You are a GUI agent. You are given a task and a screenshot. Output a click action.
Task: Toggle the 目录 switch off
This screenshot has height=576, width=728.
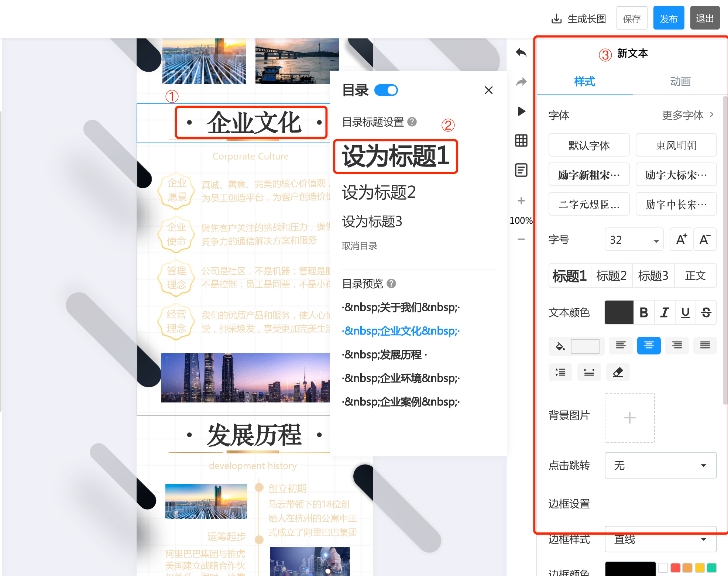(386, 90)
